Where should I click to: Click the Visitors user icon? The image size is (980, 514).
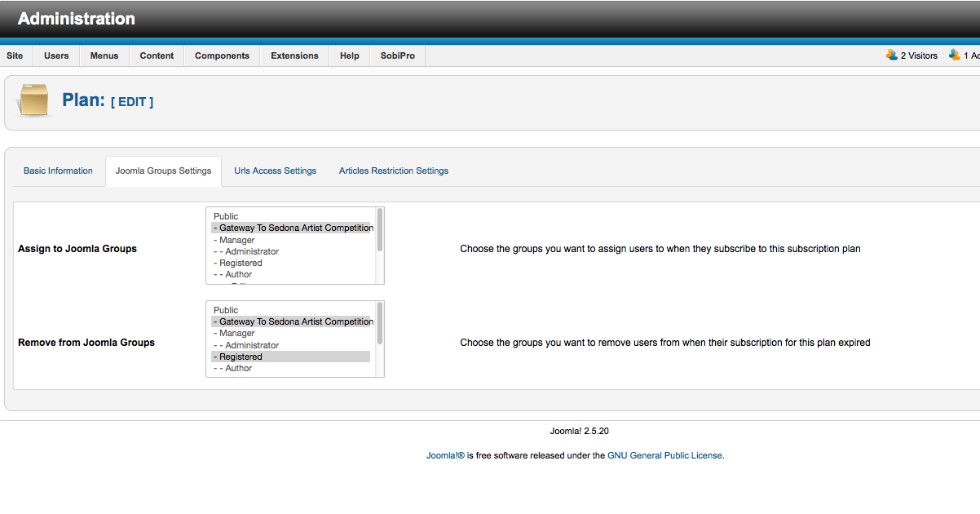(891, 55)
